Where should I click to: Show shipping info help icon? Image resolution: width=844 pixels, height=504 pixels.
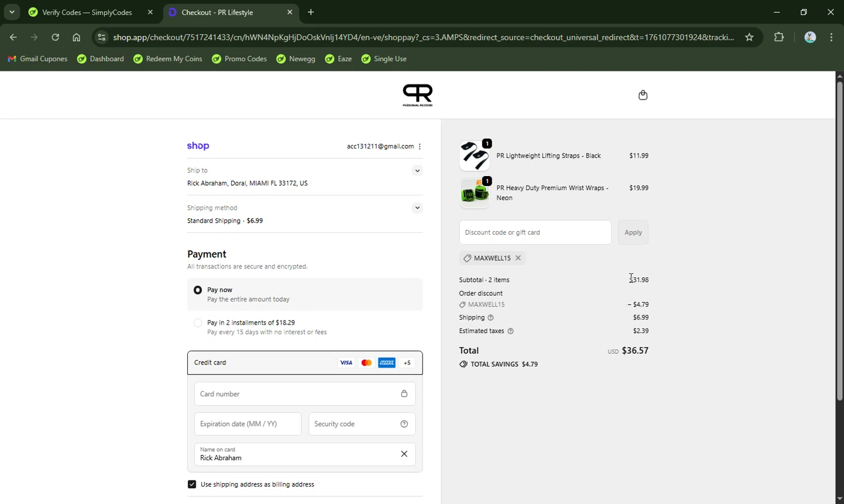[x=491, y=318]
